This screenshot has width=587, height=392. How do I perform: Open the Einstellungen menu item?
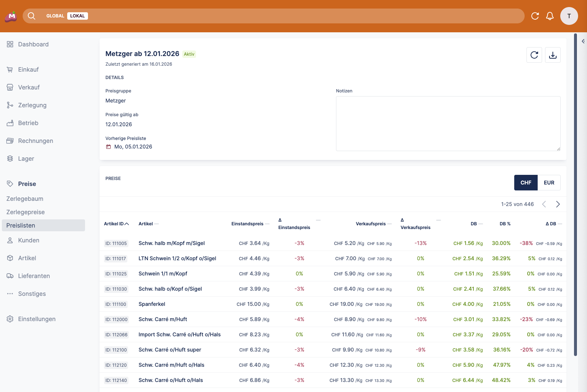point(37,319)
